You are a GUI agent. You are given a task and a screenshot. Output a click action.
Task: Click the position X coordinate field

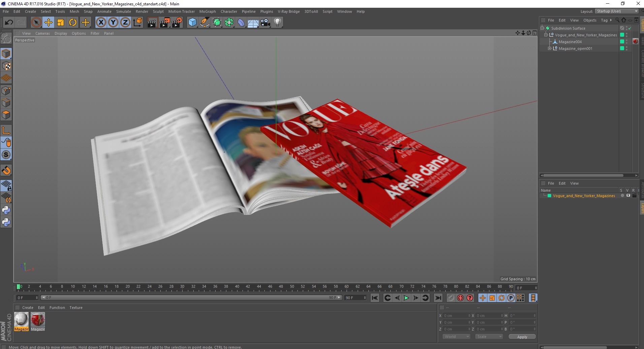click(456, 316)
